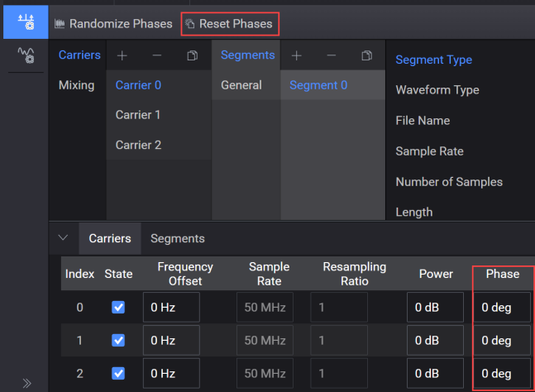
Task: Copy the segment using duplicate icon
Action: [367, 55]
